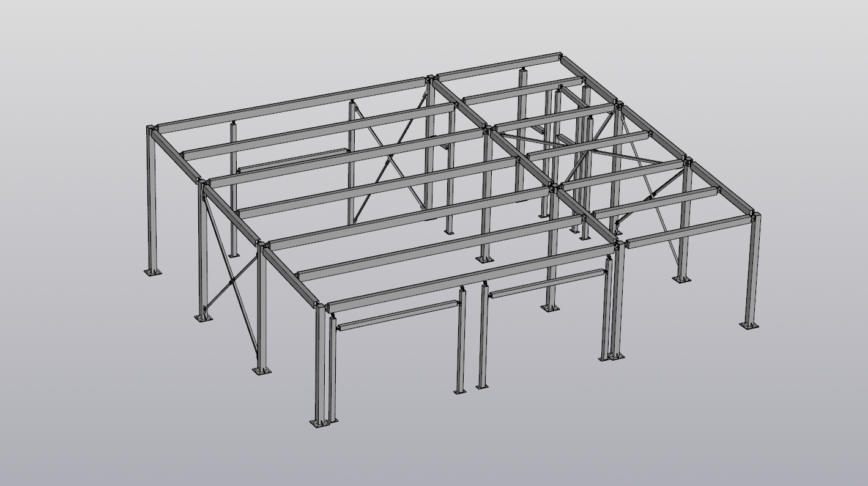Click base plate of far left column
This screenshot has width=868, height=486.
[152, 272]
